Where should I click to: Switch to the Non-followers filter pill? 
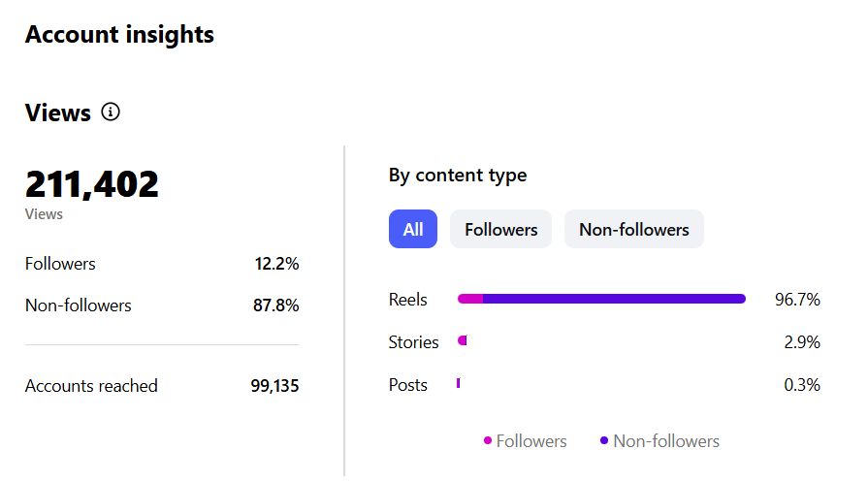(633, 230)
